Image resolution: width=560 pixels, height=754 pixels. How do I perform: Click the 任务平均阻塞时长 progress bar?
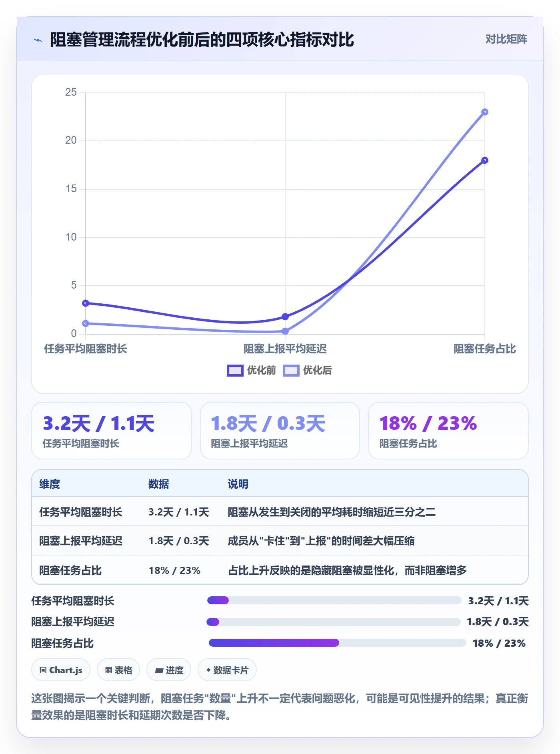click(334, 600)
